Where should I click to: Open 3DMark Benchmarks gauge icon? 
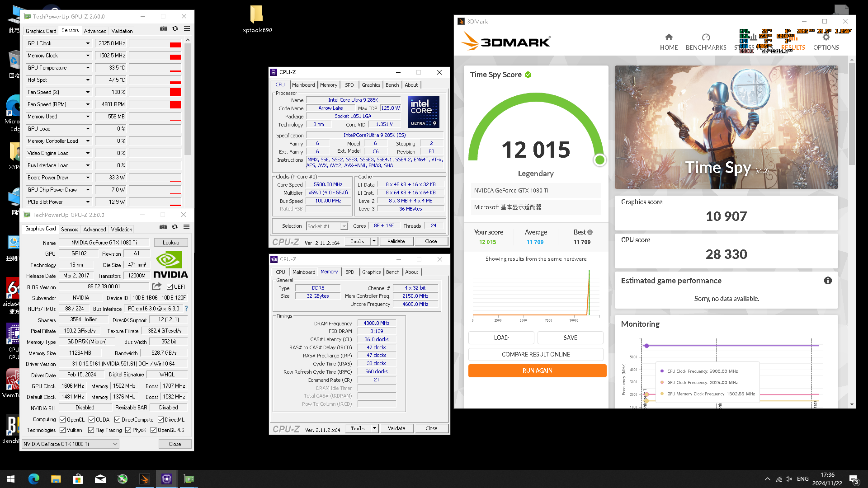tap(706, 37)
